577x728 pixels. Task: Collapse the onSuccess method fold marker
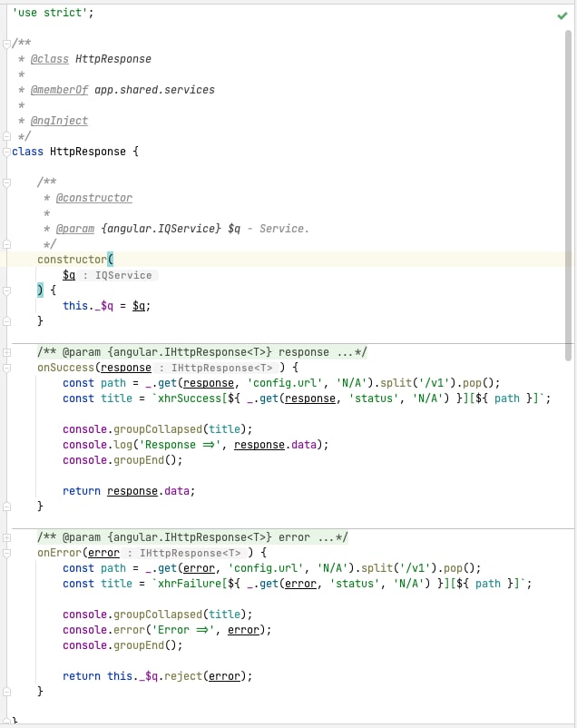(6, 368)
